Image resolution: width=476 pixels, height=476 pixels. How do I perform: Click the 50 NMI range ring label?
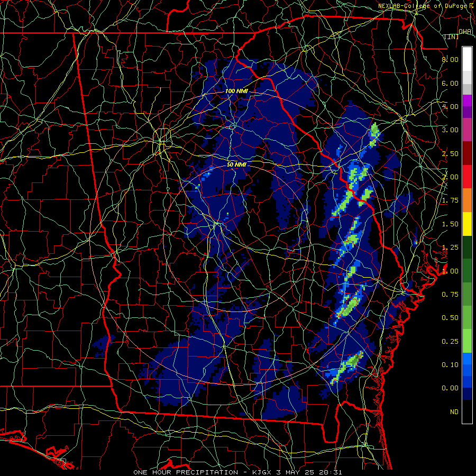point(236,164)
